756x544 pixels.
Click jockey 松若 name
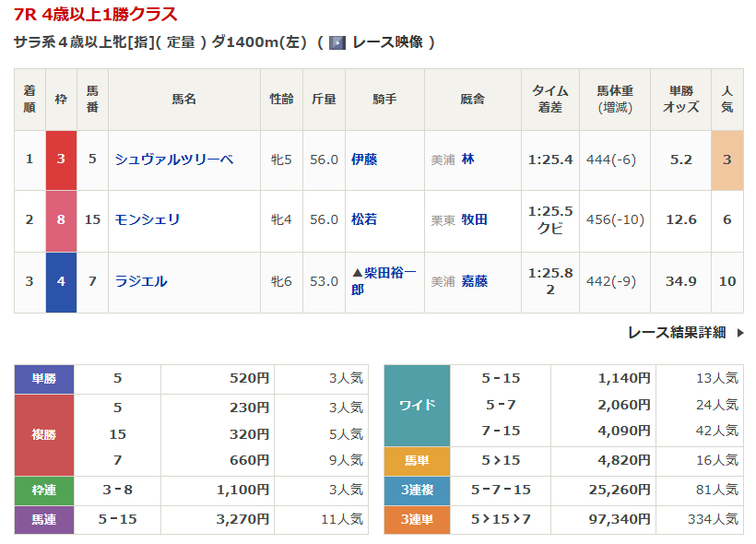point(364,219)
